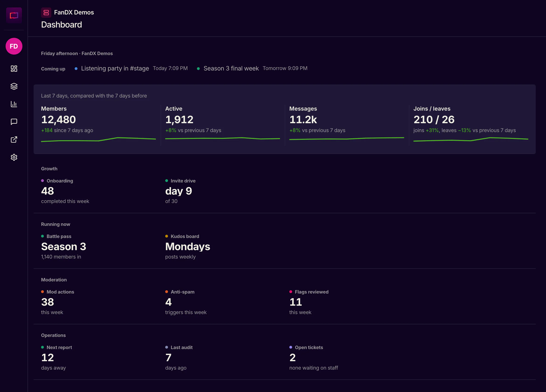
Task: Click the Members sparkline chart
Action: (98, 139)
